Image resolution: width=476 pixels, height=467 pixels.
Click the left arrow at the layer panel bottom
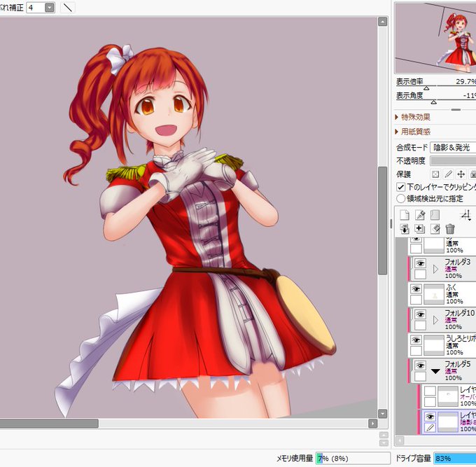(x=400, y=440)
